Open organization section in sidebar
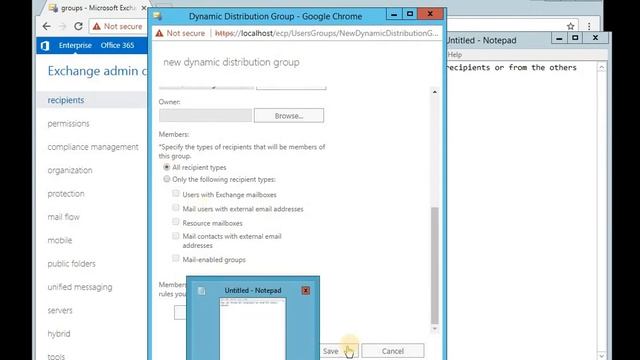Viewport: 640px width, 360px height. (x=70, y=170)
